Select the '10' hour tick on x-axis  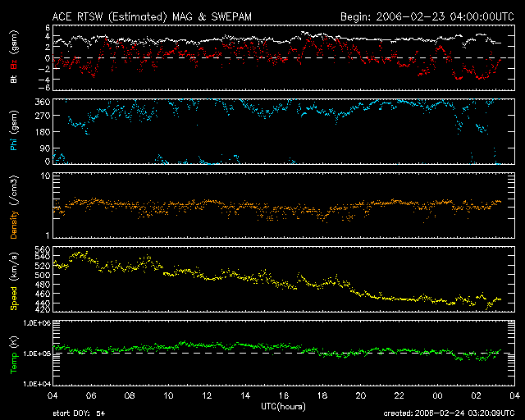(168, 395)
